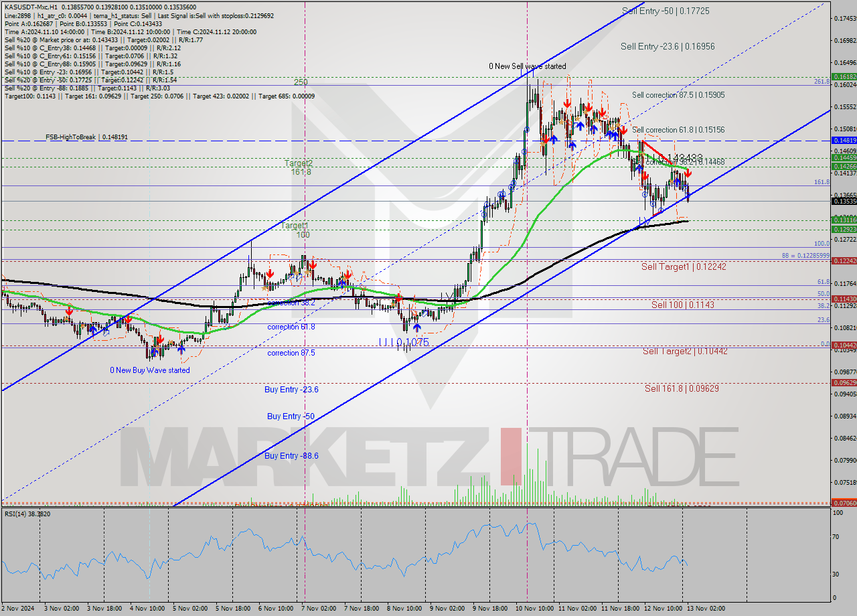Click the '9 Nov 18:00' time label
Image resolution: width=857 pixels, height=616 pixels.
[x=490, y=609]
